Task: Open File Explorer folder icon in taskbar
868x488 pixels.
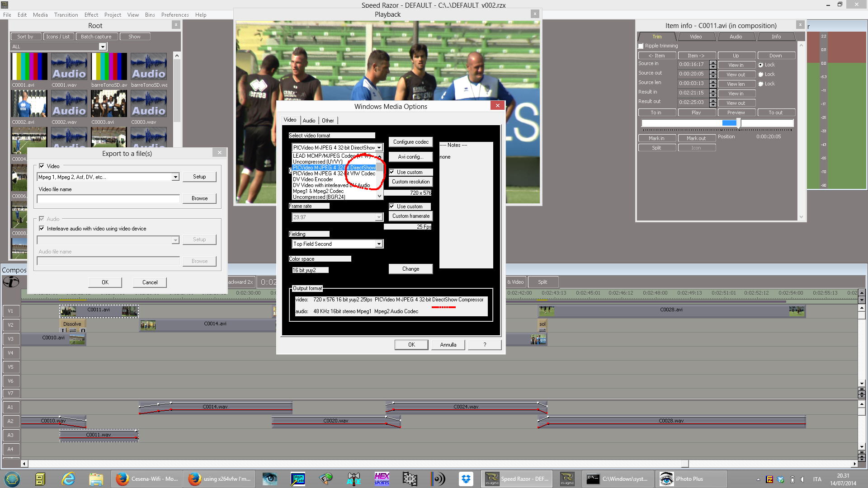Action: pos(96,479)
